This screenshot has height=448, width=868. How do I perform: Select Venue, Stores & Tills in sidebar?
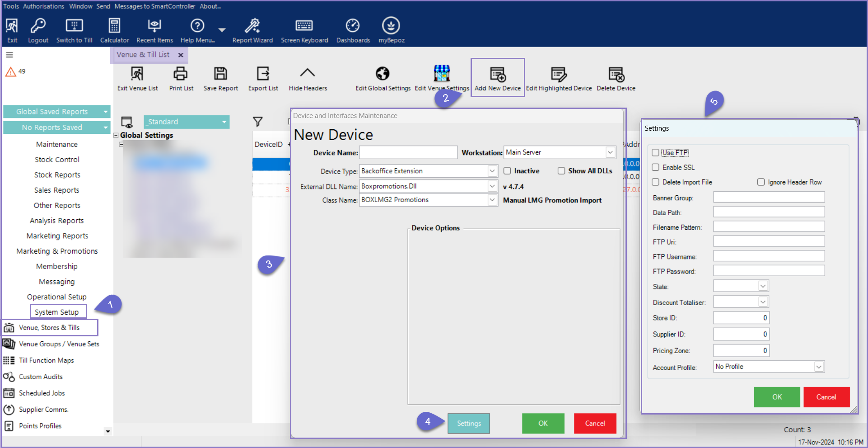click(x=49, y=328)
